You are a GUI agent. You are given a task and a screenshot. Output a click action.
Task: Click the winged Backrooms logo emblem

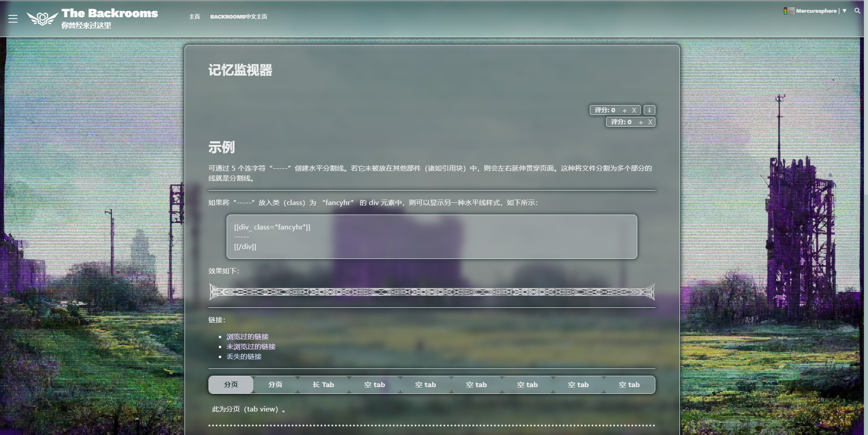coord(42,19)
